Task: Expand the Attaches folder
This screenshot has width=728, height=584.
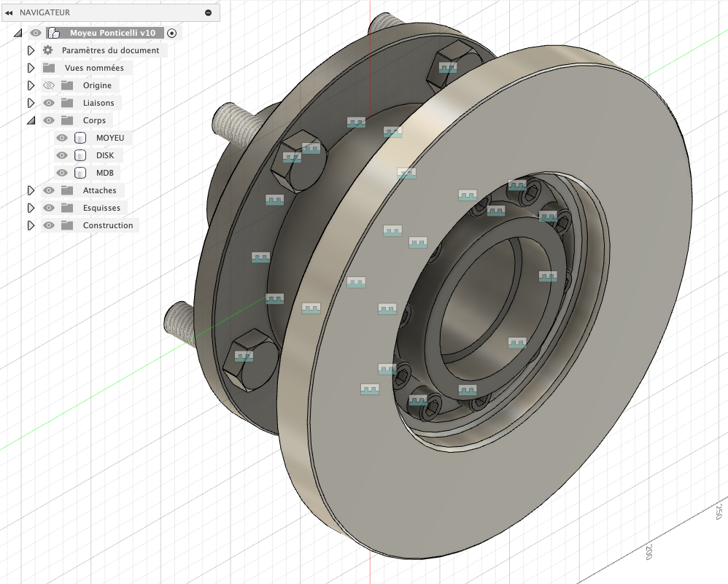Action: coord(31,190)
